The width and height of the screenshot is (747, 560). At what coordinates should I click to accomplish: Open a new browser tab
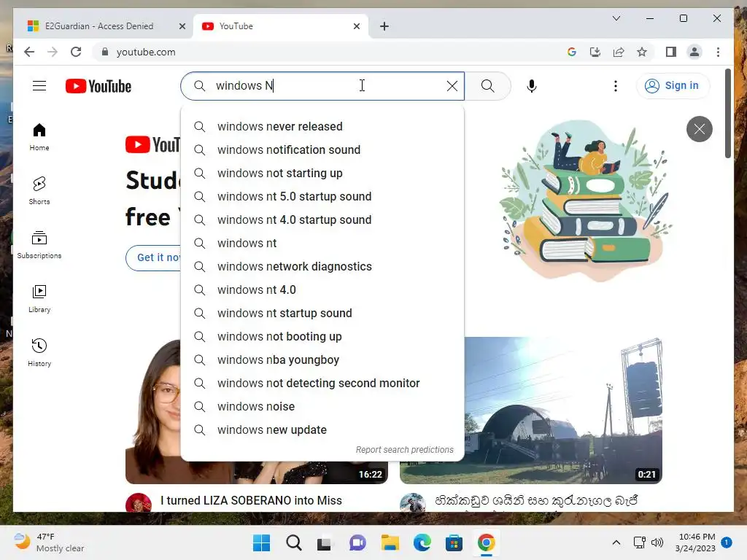click(384, 26)
